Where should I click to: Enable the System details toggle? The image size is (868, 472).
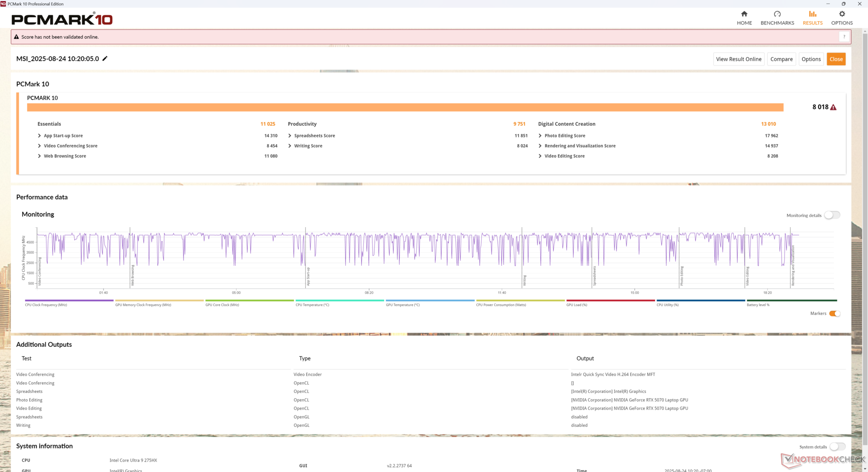click(x=837, y=447)
